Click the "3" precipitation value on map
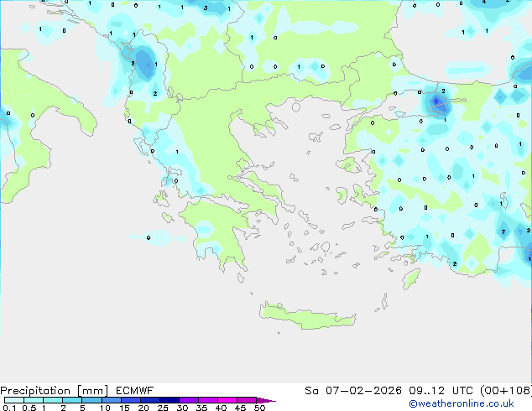The width and height of the screenshot is (532, 411). [206, 8]
